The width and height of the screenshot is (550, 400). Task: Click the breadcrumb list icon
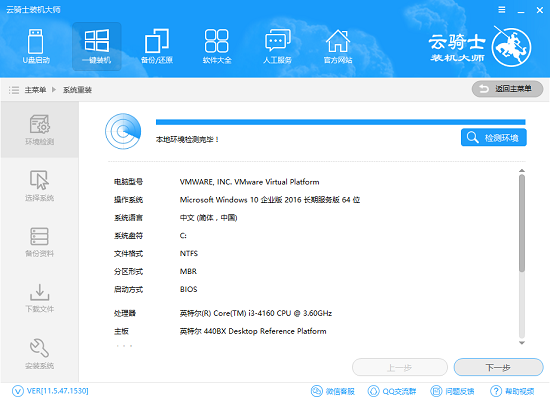(x=14, y=90)
